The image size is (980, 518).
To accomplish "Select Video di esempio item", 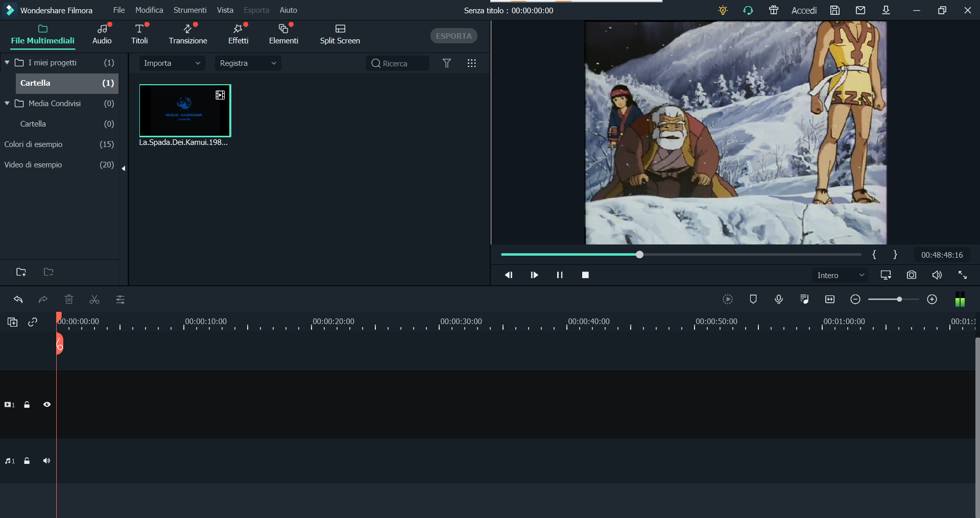I will (59, 165).
